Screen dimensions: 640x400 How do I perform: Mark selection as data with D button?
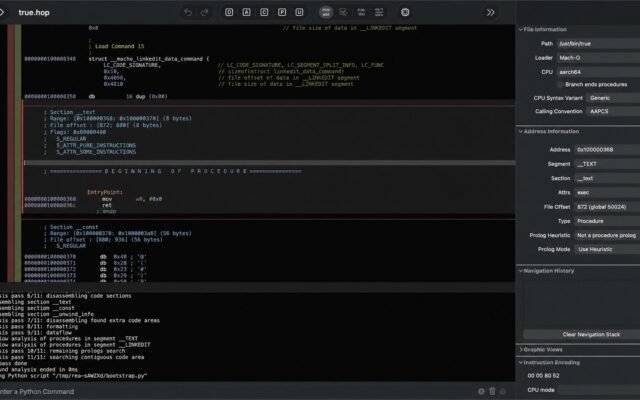pos(229,12)
